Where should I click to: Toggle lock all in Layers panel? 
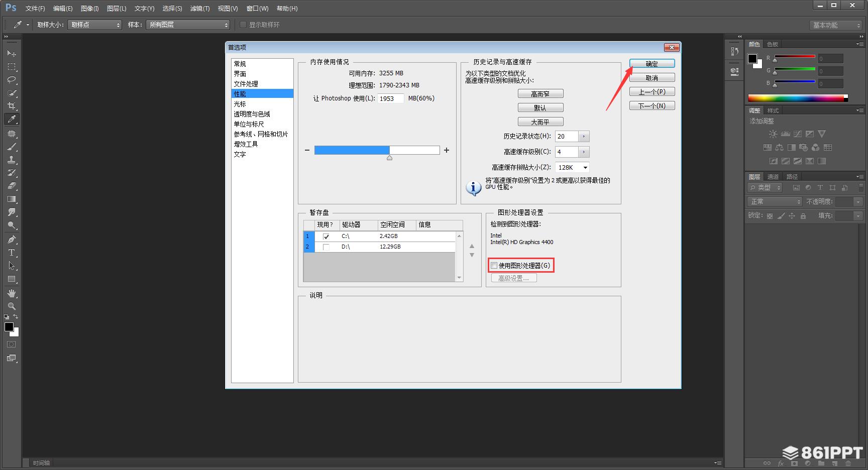(803, 216)
